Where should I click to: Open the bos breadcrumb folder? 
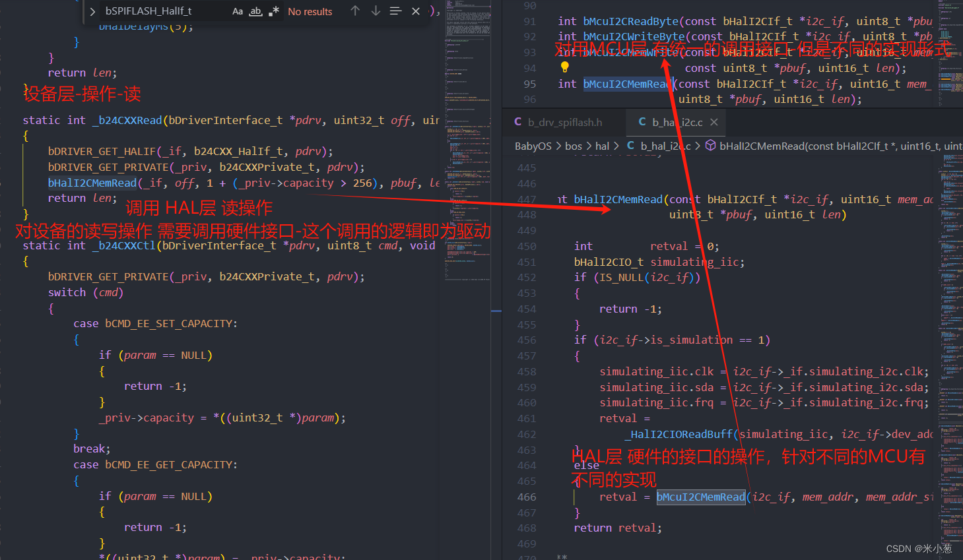[x=574, y=146]
